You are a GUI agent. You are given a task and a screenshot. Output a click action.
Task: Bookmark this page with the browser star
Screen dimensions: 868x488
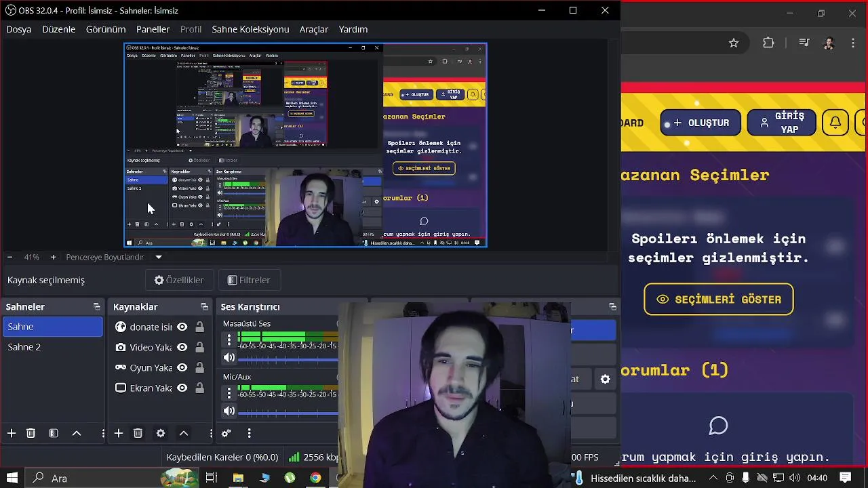point(734,43)
